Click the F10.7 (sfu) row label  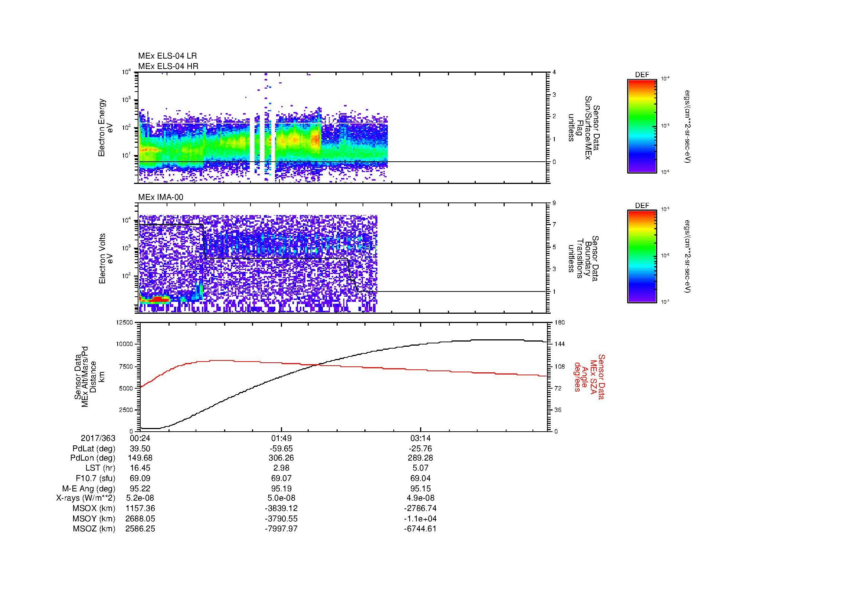[x=95, y=478]
